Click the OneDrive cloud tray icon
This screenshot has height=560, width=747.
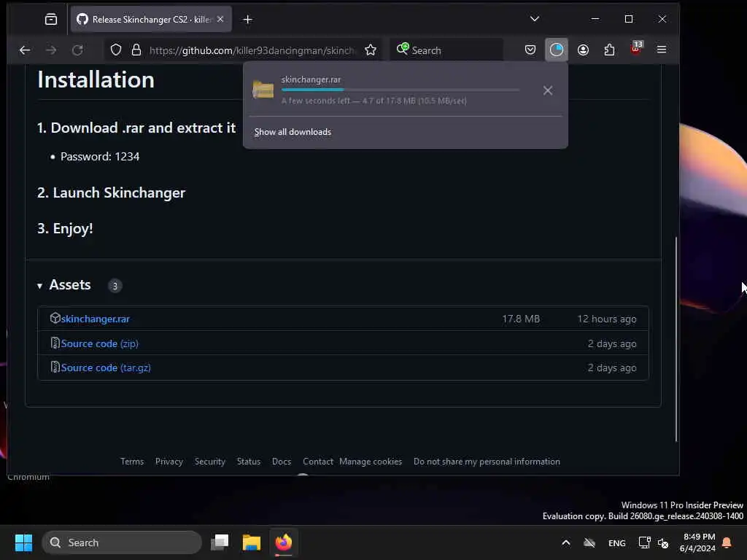coord(589,542)
